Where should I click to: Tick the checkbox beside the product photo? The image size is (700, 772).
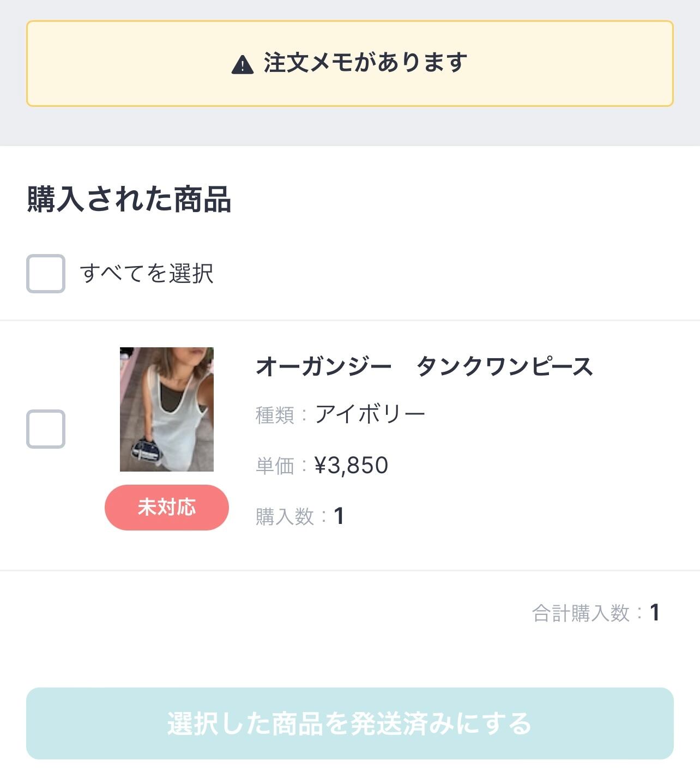pyautogui.click(x=46, y=429)
